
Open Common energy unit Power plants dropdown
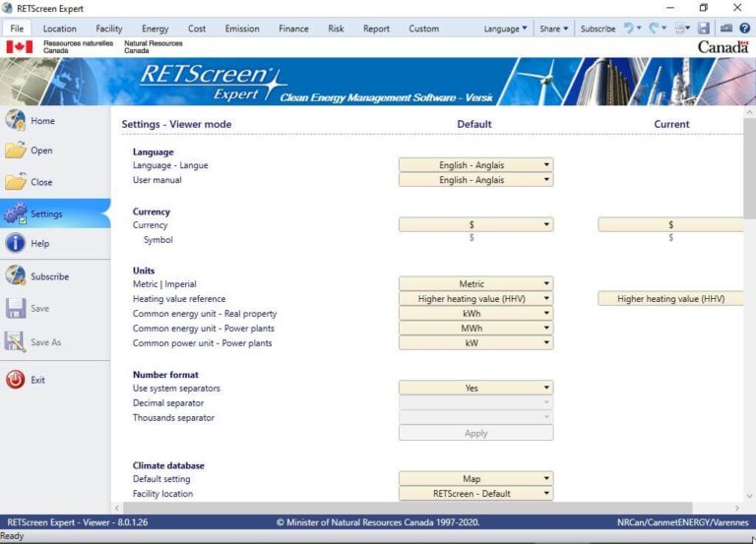click(x=475, y=329)
